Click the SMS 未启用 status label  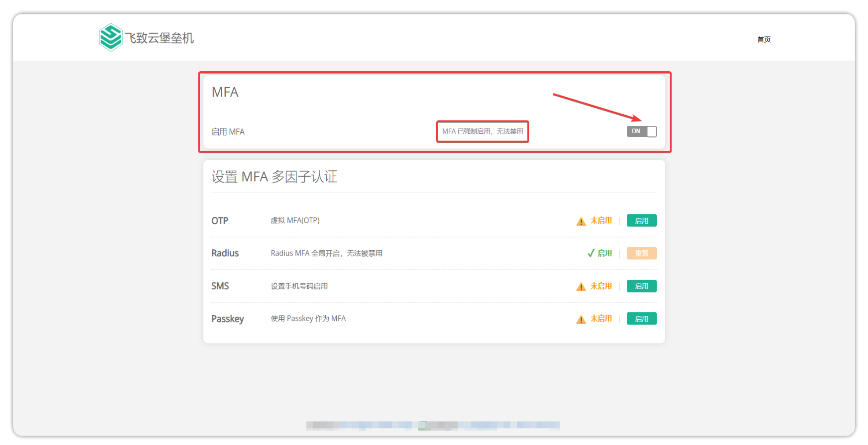coord(601,286)
